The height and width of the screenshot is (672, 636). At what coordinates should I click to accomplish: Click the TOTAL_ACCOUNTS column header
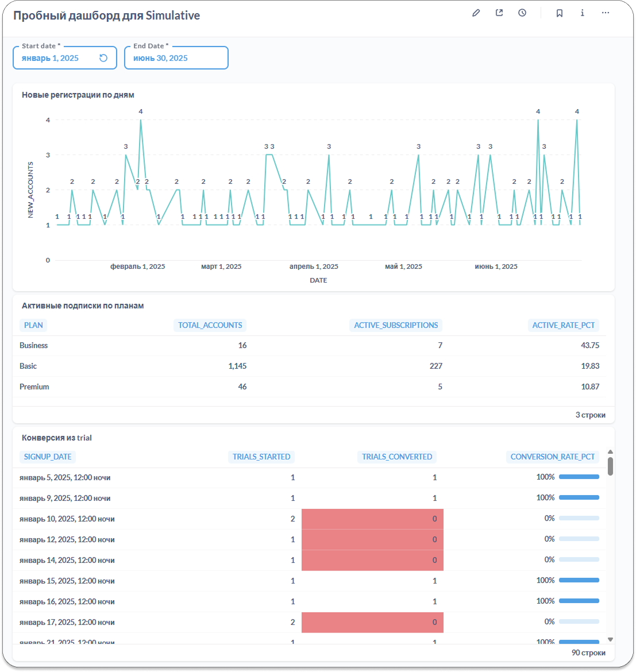click(210, 325)
